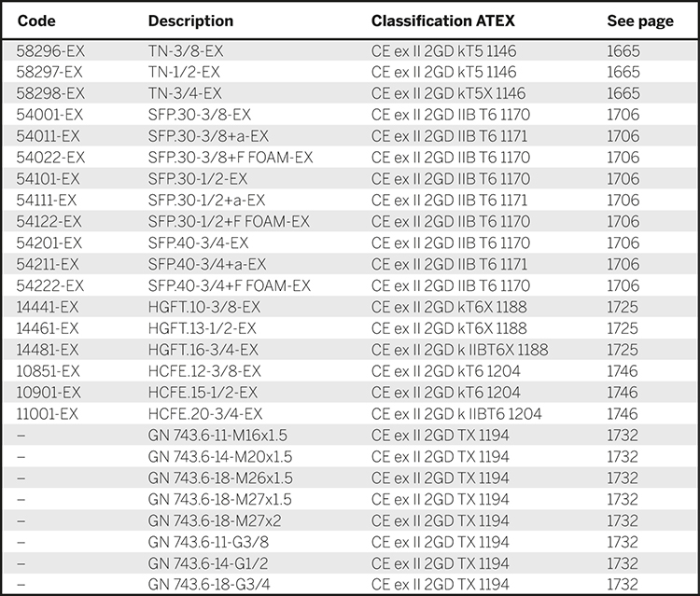The width and height of the screenshot is (700, 596).
Task: Click the Description column header
Action: click(x=190, y=21)
